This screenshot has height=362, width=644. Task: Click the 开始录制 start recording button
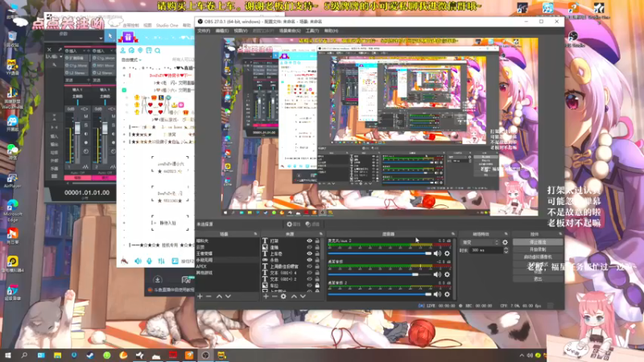tap(538, 249)
